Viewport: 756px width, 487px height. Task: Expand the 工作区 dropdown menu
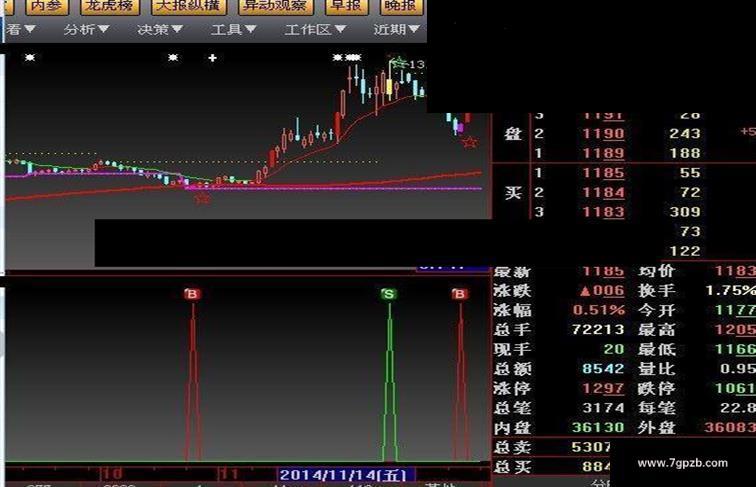pyautogui.click(x=315, y=29)
